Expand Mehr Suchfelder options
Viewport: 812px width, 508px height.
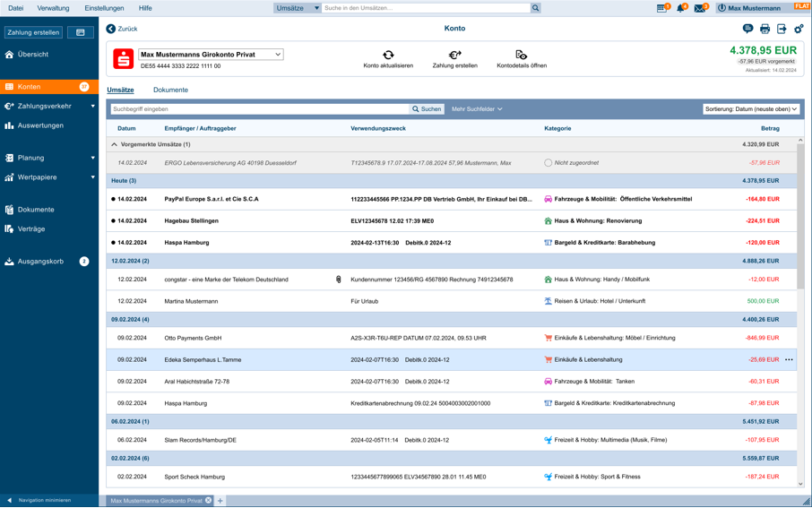pyautogui.click(x=477, y=109)
